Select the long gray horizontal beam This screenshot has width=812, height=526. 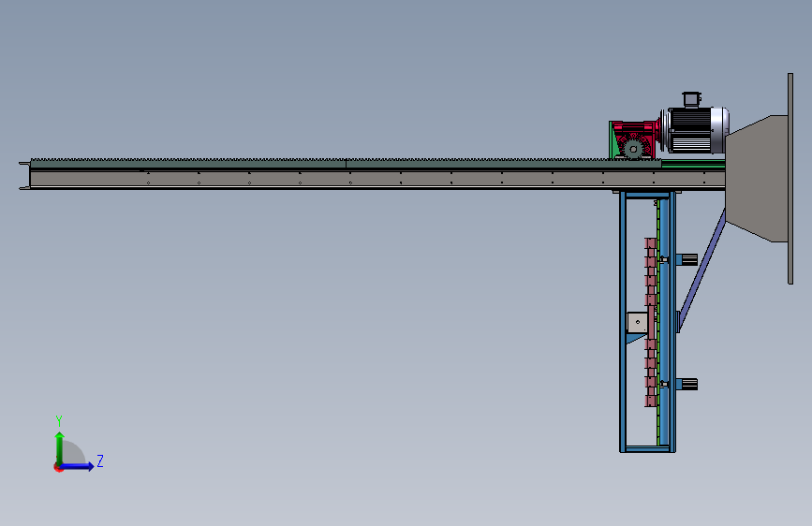[x=377, y=179]
